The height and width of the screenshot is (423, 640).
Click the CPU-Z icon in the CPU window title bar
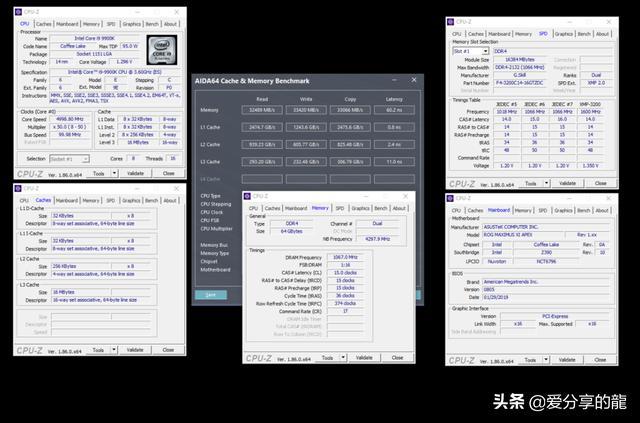point(18,12)
